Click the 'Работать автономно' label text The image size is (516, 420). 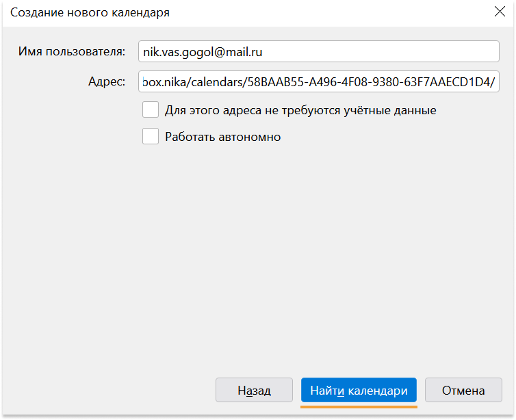[223, 137]
